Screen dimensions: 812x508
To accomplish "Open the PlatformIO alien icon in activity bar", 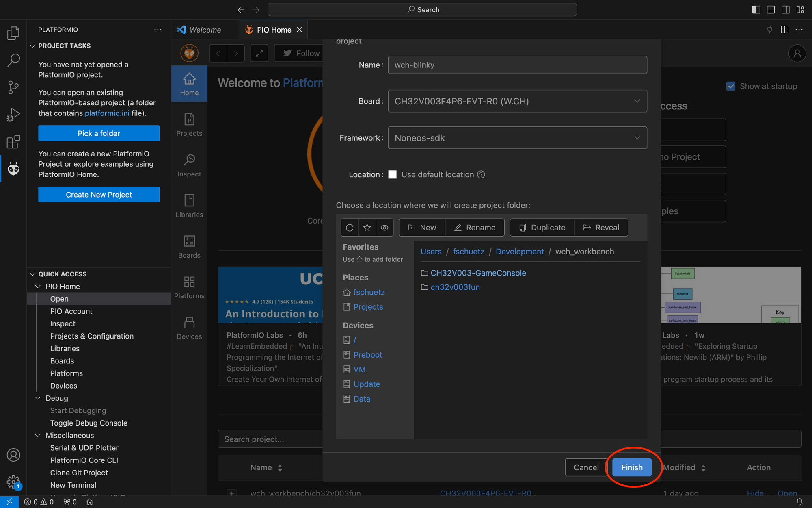I will (x=13, y=169).
